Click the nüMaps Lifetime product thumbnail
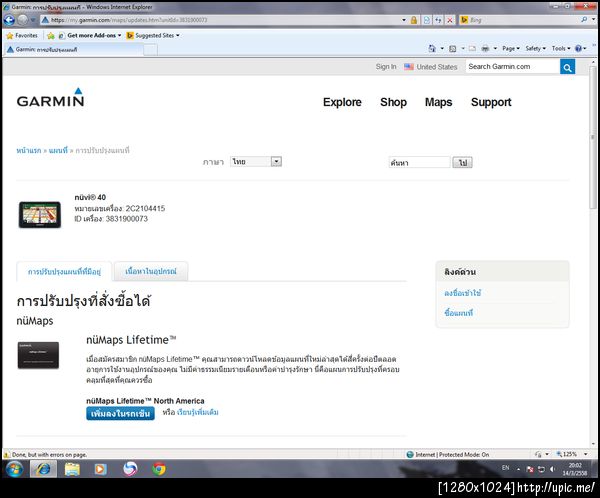600x498 pixels. click(38, 355)
